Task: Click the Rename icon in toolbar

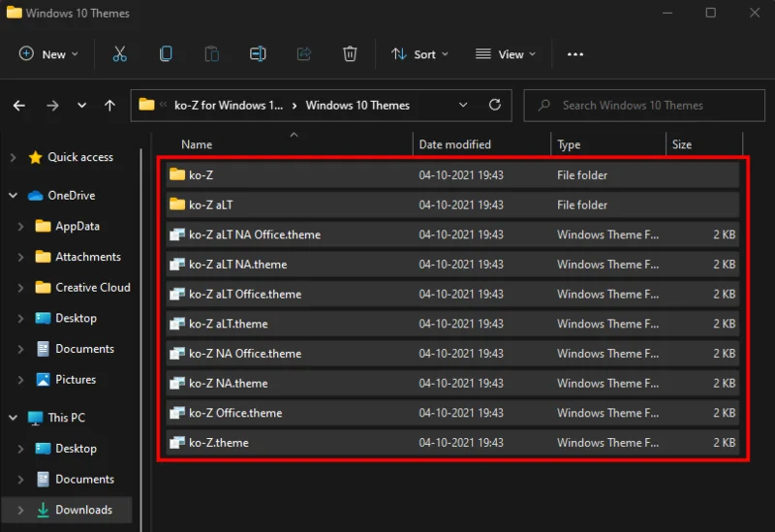Action: coord(258,54)
